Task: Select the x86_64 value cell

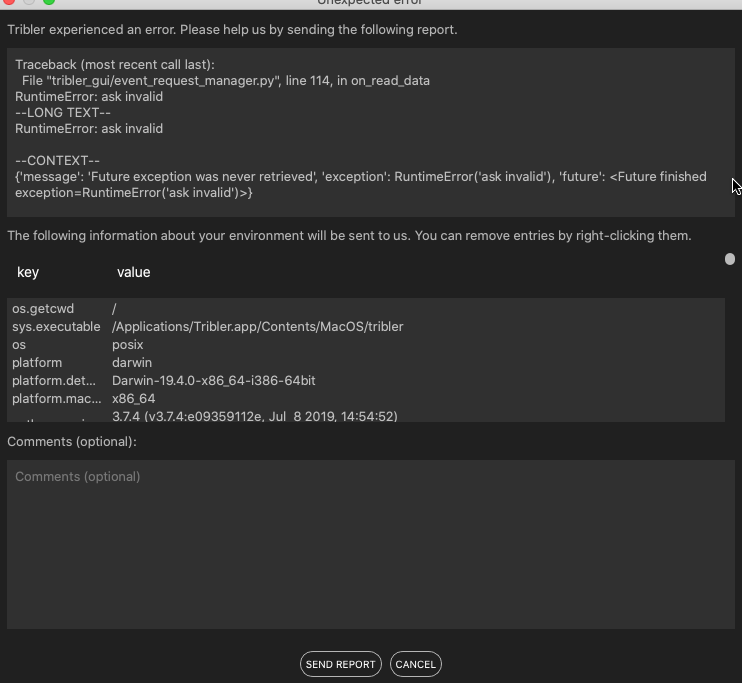Action: click(133, 399)
